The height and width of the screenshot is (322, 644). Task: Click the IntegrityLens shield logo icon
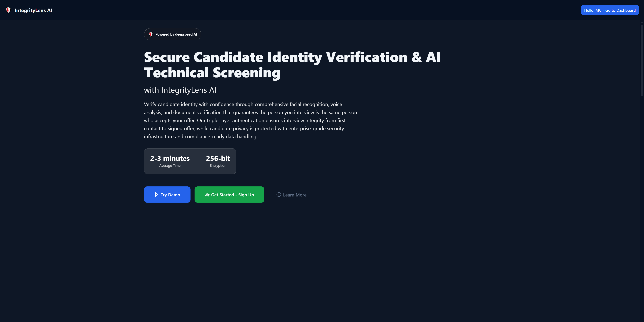pos(8,10)
